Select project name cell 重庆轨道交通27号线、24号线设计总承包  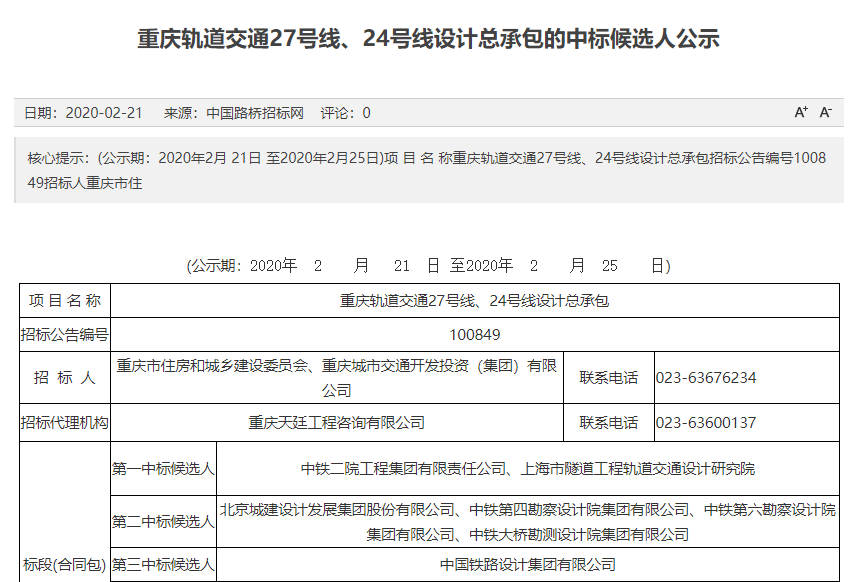[x=475, y=301]
